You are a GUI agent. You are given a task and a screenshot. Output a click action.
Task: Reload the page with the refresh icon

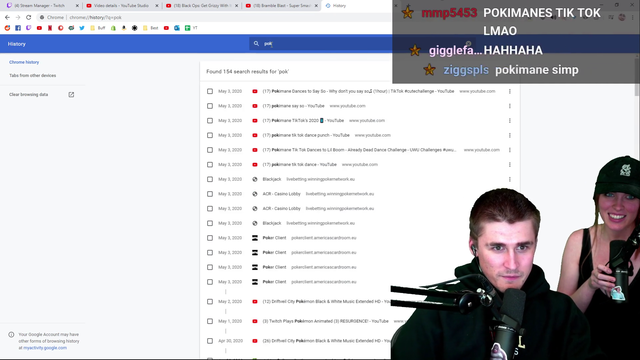click(29, 18)
